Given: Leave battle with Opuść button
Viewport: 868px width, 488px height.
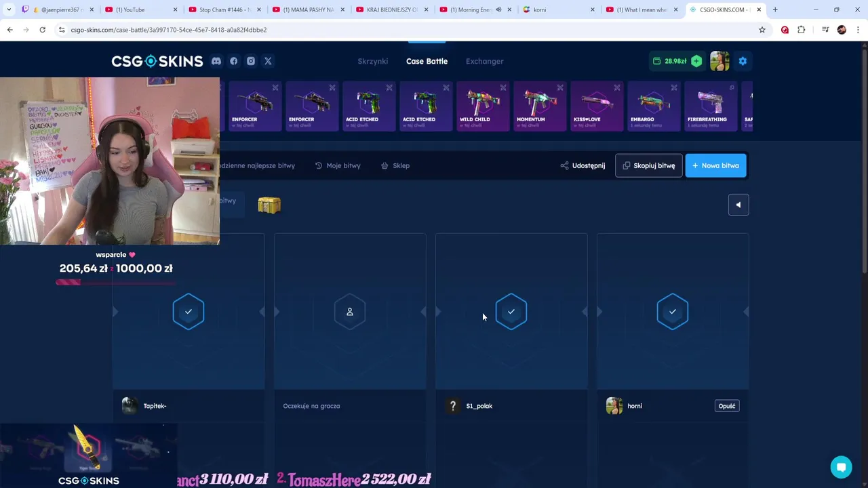Looking at the screenshot, I should pos(727,406).
